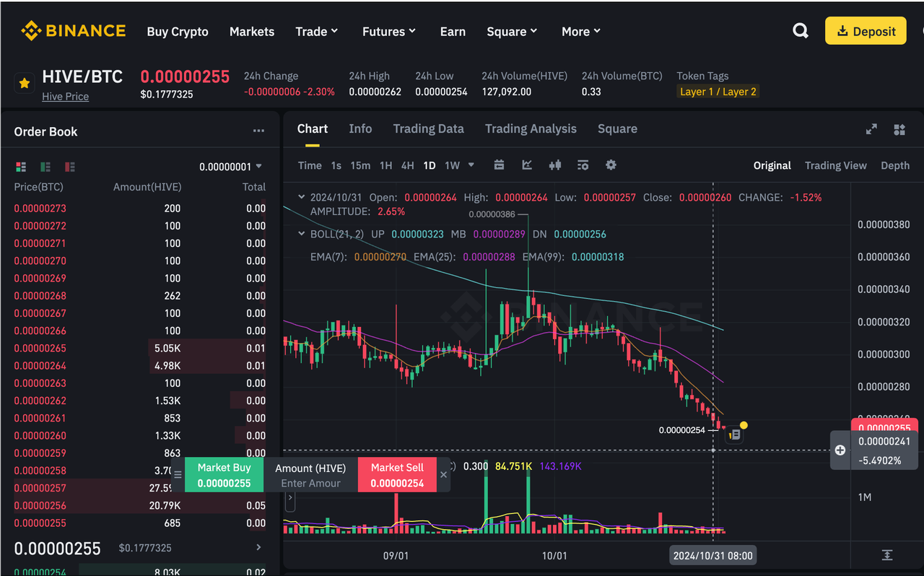Image resolution: width=924 pixels, height=576 pixels.
Task: Open the Earn link
Action: pos(453,32)
